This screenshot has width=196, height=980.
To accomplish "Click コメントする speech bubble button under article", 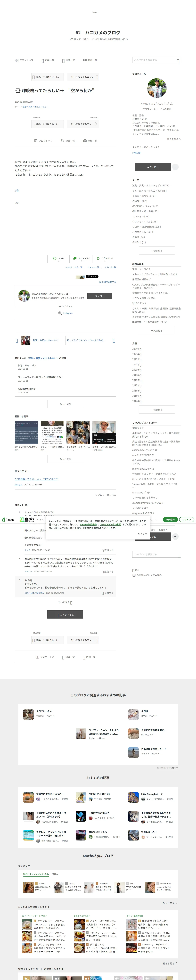I will (82, 259).
